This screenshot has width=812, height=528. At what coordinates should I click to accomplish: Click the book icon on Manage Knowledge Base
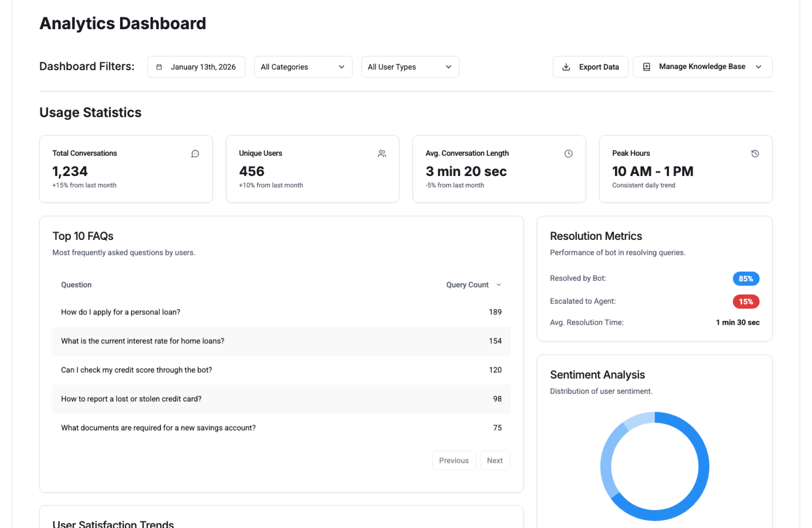[647, 67]
